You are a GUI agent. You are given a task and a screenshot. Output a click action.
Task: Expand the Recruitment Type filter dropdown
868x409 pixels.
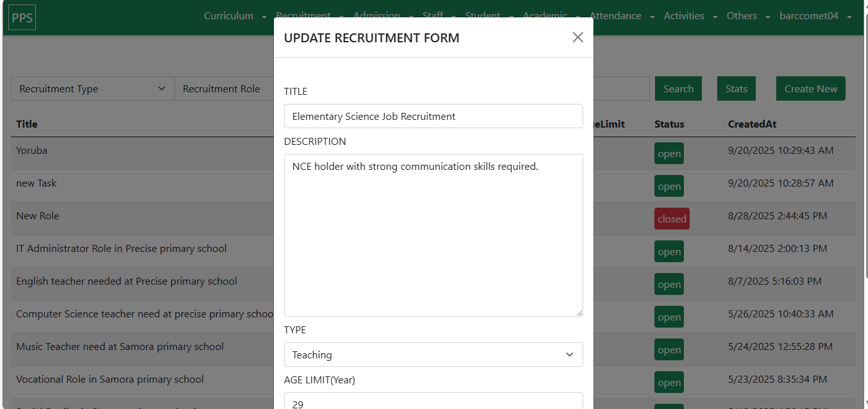[92, 89]
